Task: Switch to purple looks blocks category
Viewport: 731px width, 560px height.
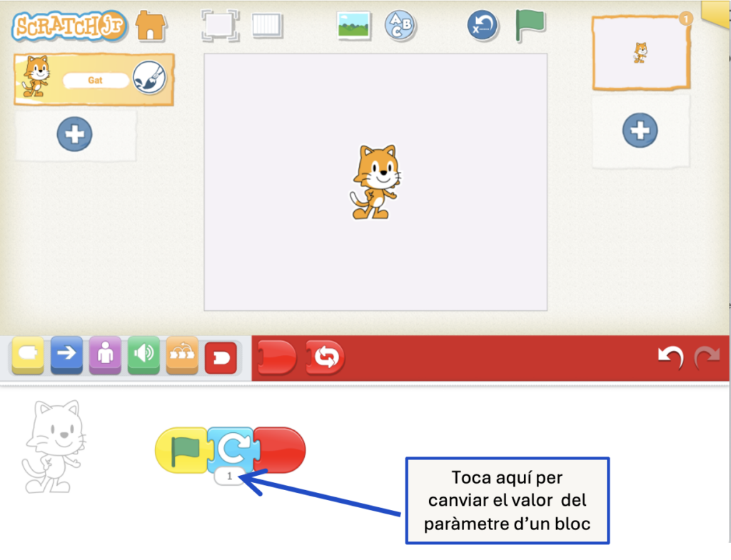Action: 105,356
